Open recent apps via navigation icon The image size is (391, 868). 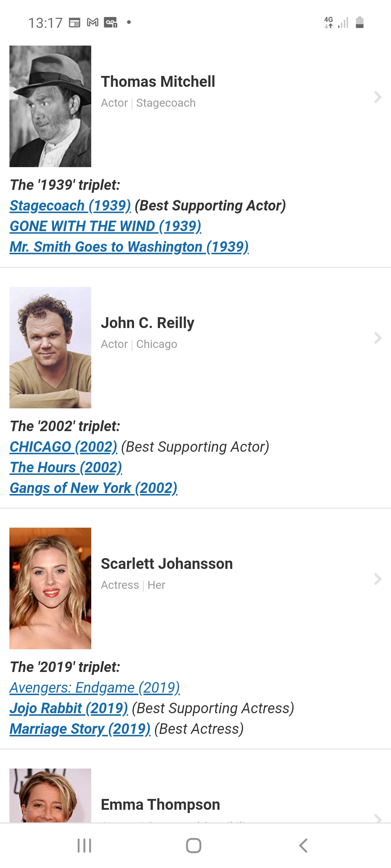pyautogui.click(x=84, y=846)
